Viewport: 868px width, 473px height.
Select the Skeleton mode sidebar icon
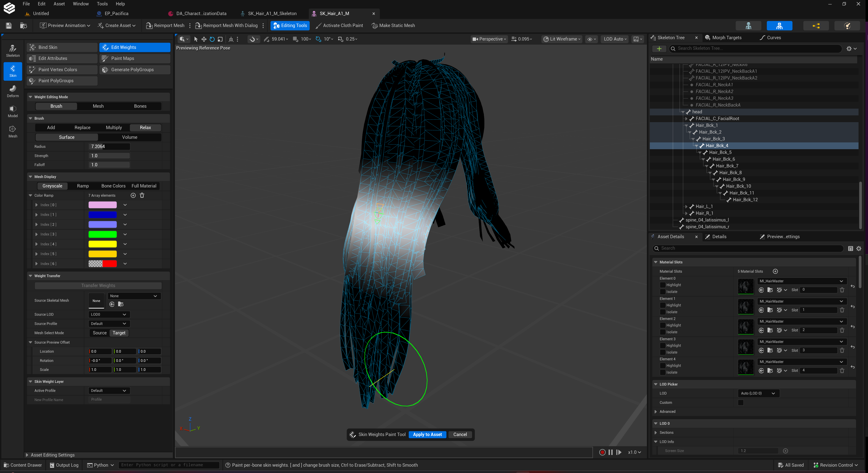[x=13, y=51]
